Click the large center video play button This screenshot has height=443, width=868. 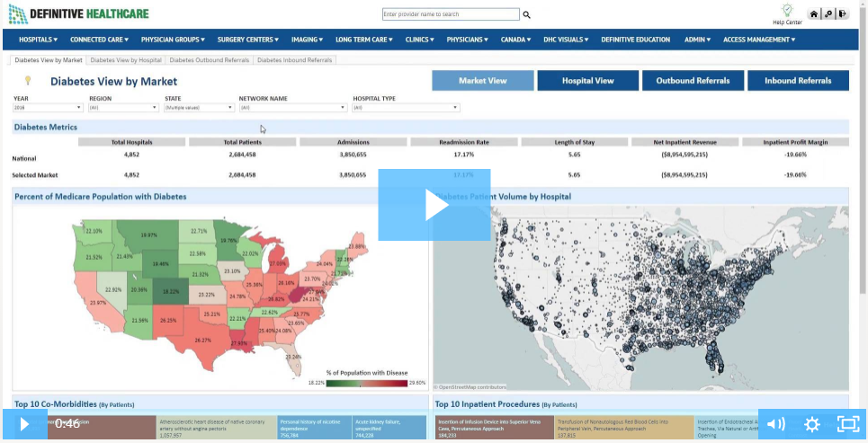point(434,205)
